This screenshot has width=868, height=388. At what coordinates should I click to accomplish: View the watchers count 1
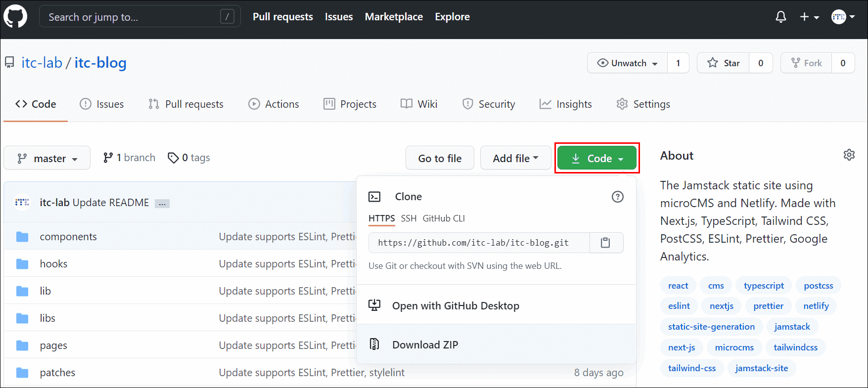tap(678, 63)
